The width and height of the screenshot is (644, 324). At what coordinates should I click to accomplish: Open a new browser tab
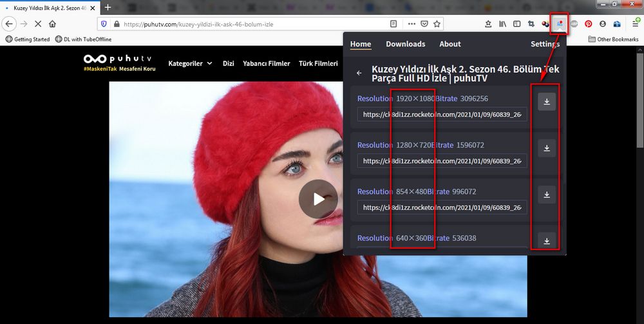[108, 7]
